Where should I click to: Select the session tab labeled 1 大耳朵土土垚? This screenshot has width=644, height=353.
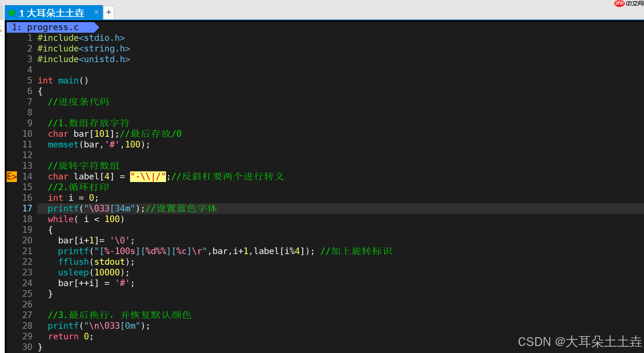pyautogui.click(x=53, y=13)
